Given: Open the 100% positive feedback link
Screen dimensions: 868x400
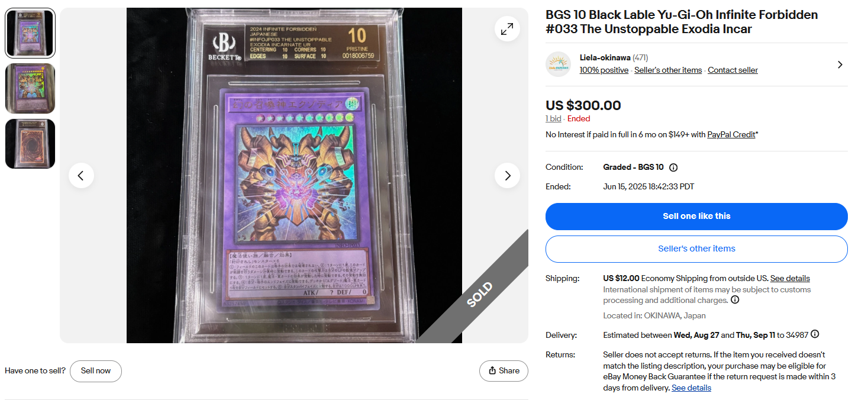Looking at the screenshot, I should [x=604, y=70].
